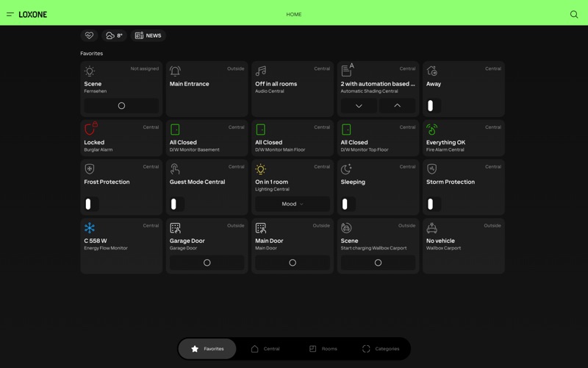This screenshot has height=368, width=588.
Task: Click the Storm Protection shield icon
Action: tap(432, 169)
